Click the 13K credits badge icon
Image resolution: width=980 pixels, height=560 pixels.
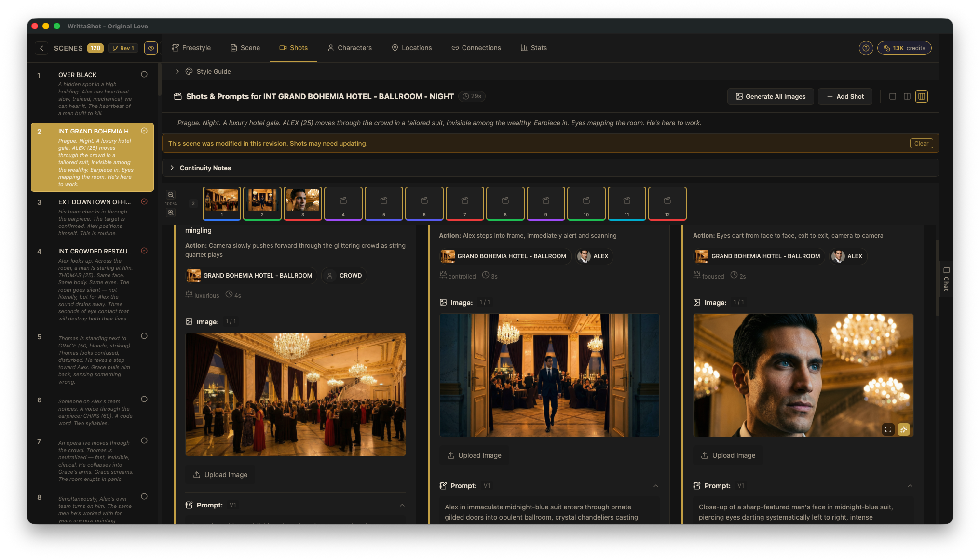[886, 48]
